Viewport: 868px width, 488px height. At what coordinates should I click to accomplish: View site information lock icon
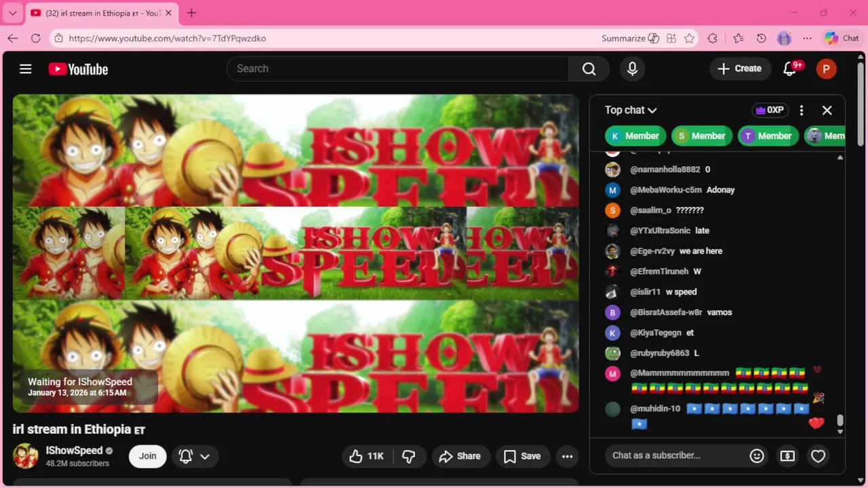(59, 39)
